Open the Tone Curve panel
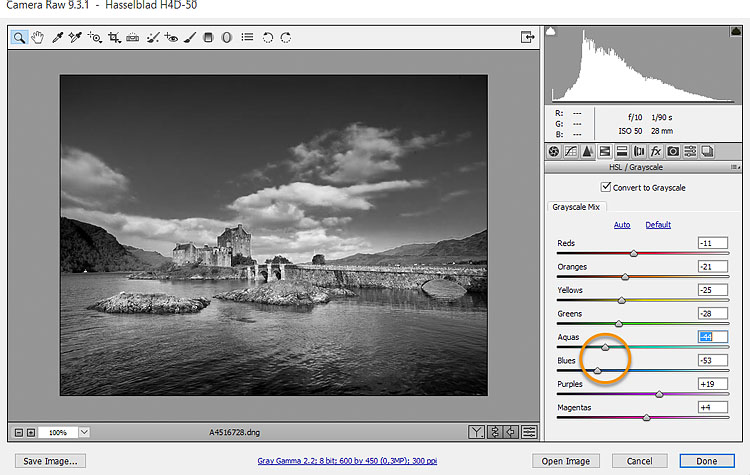 [572, 151]
